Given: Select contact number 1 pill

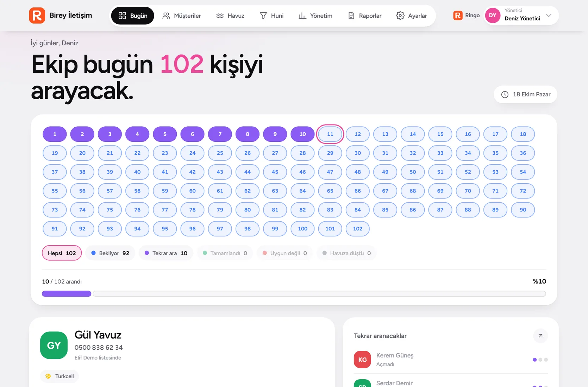Looking at the screenshot, I should 55,134.
